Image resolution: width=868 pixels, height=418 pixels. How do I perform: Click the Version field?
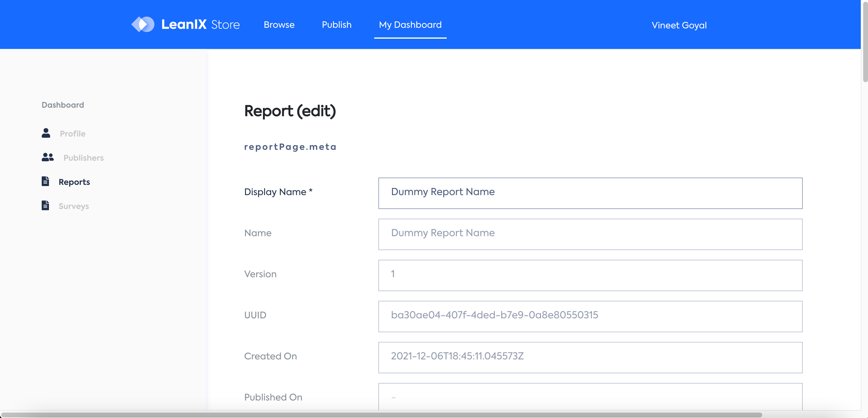click(590, 275)
